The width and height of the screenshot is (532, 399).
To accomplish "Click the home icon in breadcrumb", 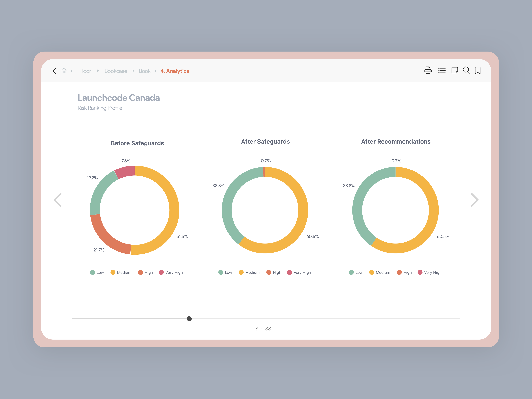I will [x=64, y=71].
